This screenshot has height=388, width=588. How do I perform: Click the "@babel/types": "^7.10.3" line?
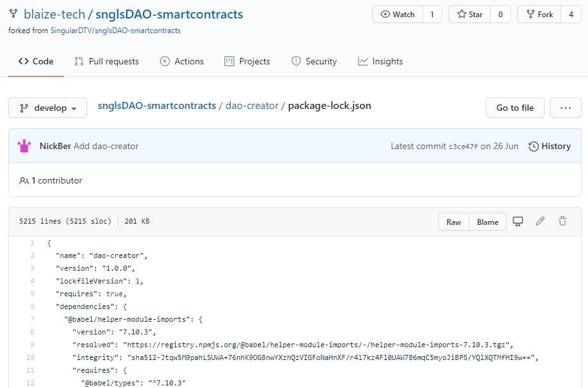pos(134,383)
